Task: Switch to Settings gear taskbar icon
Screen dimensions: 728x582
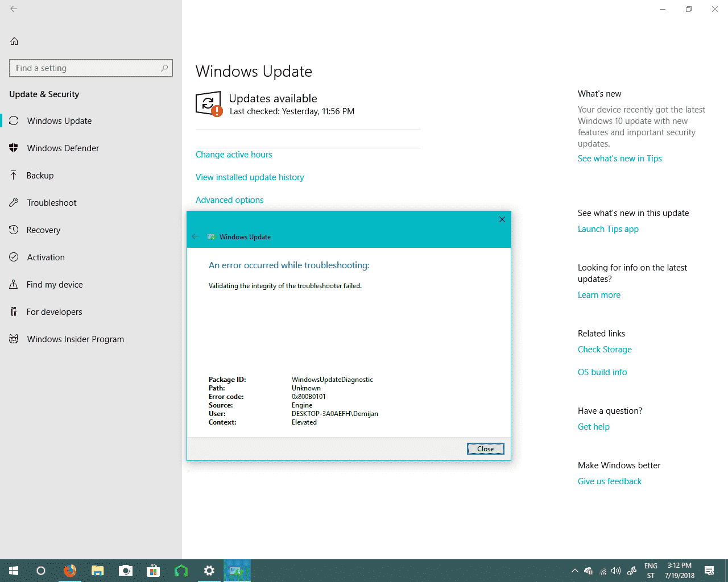Action: [x=209, y=571]
